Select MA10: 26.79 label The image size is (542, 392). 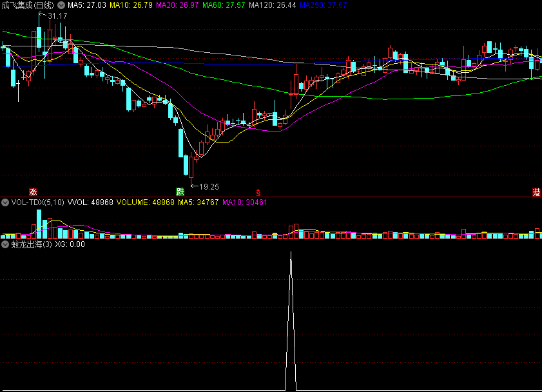[x=131, y=5]
